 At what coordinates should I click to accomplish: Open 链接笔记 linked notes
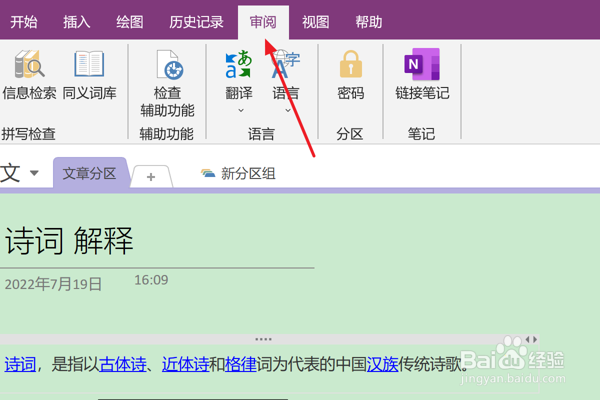coord(422,75)
